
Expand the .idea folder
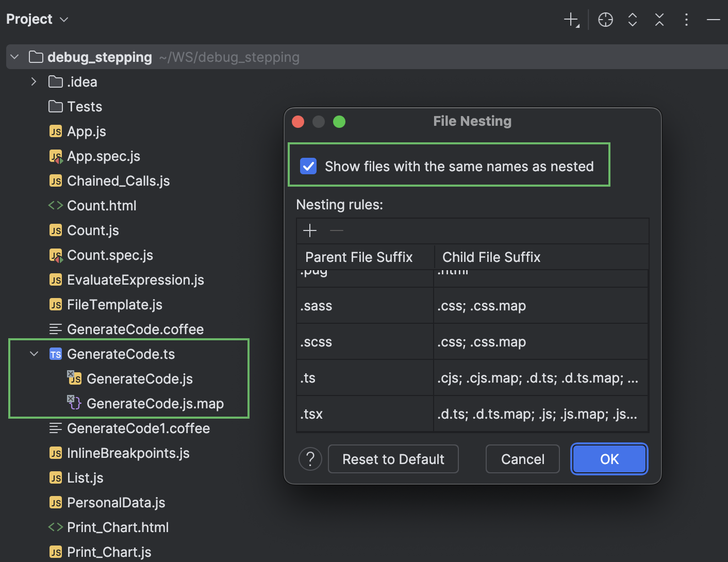pyautogui.click(x=34, y=81)
